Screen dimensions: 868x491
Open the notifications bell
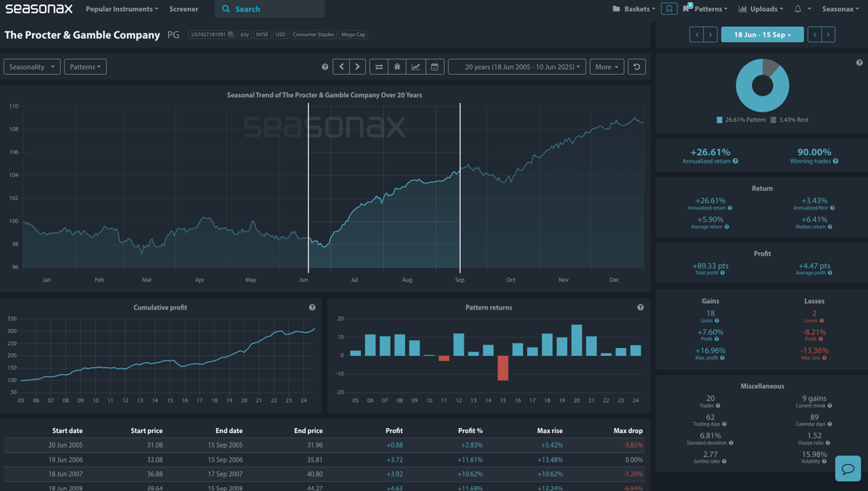pos(798,9)
